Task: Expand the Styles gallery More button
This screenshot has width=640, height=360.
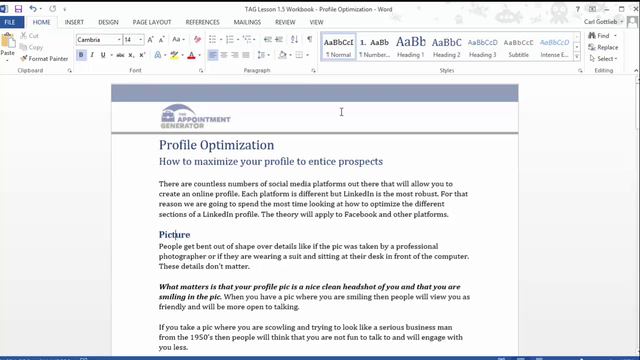Action: tap(577, 57)
